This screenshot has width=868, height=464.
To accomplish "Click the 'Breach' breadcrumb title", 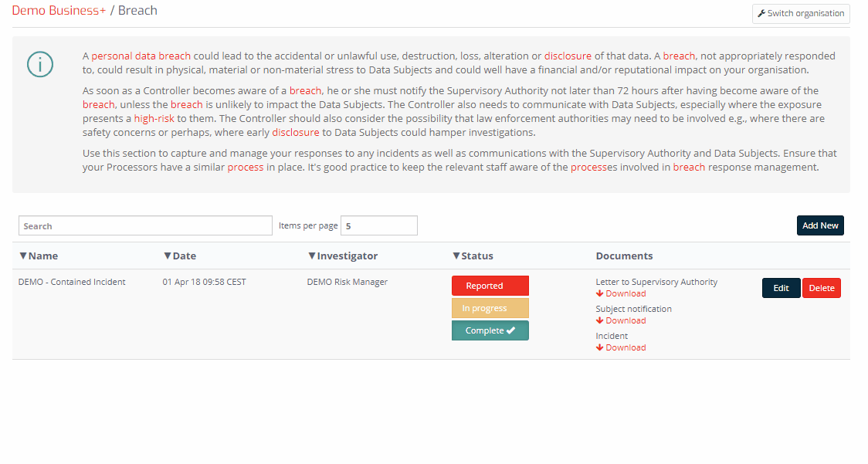I will click(137, 11).
